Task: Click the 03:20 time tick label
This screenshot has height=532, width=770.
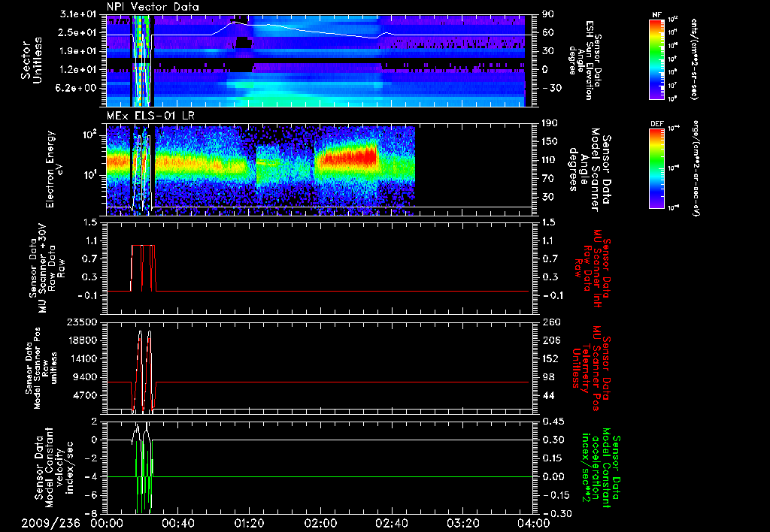Action: tap(462, 523)
